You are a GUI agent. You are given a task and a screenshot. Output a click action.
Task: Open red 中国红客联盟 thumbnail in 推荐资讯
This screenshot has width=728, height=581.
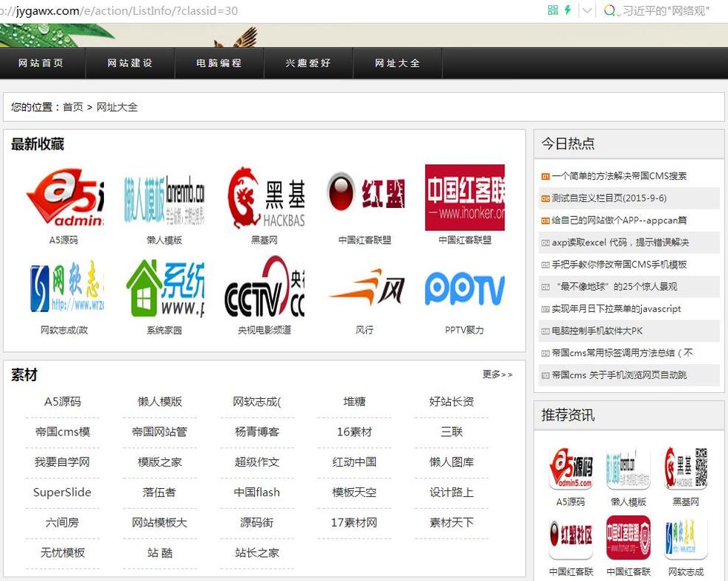(x=628, y=538)
